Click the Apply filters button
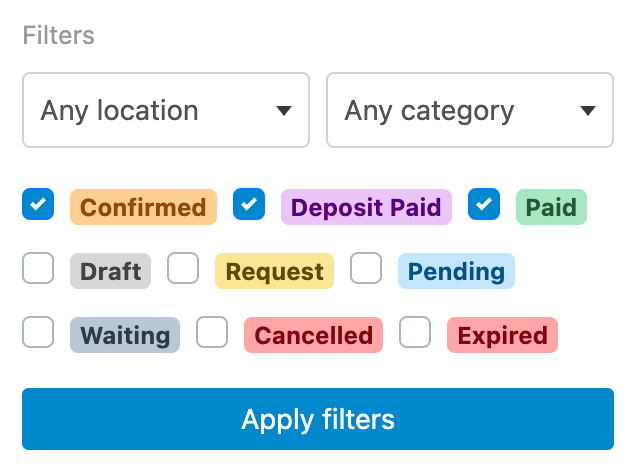This screenshot has height=476, width=636. (318, 419)
